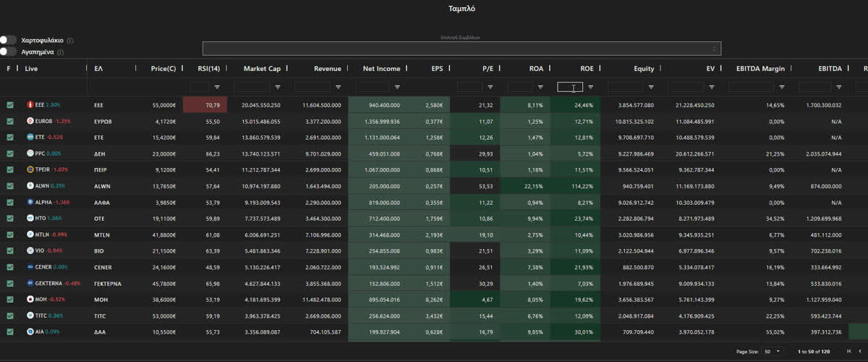Viewport: 868px width, 362px height.
Task: Click the ETE company logo icon
Action: pyautogui.click(x=30, y=137)
